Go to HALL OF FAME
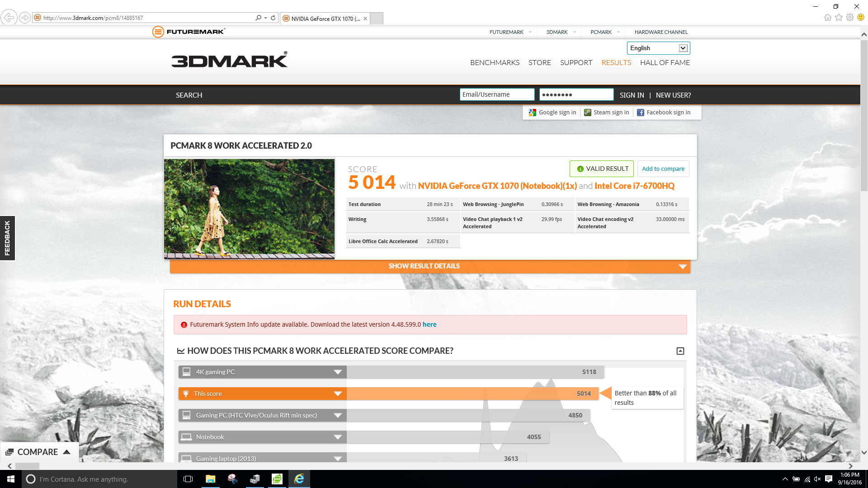The image size is (868, 488). pyautogui.click(x=665, y=63)
